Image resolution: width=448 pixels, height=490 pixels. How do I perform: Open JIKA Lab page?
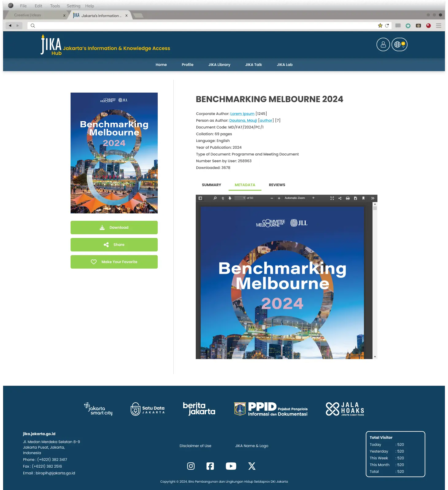pos(284,65)
